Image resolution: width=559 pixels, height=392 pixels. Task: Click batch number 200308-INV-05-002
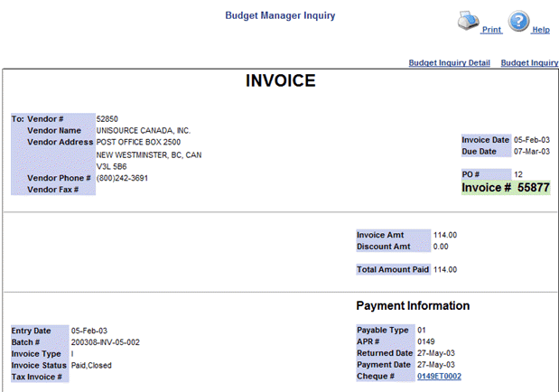[x=105, y=342]
